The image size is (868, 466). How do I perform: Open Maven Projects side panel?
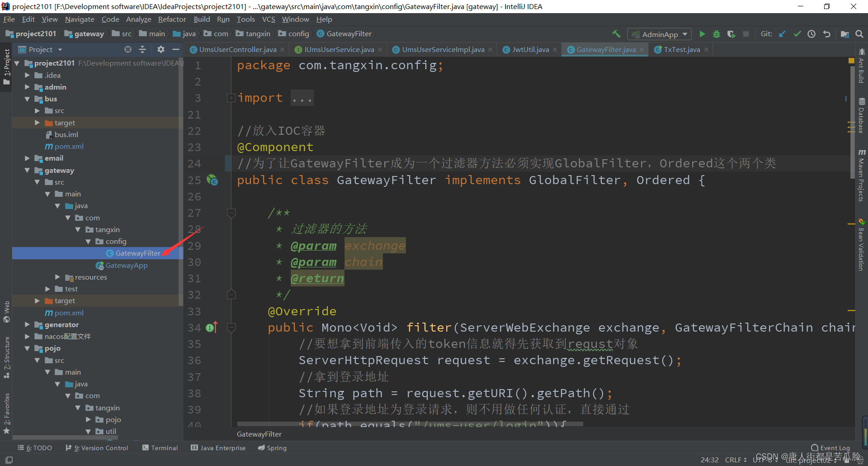862,176
